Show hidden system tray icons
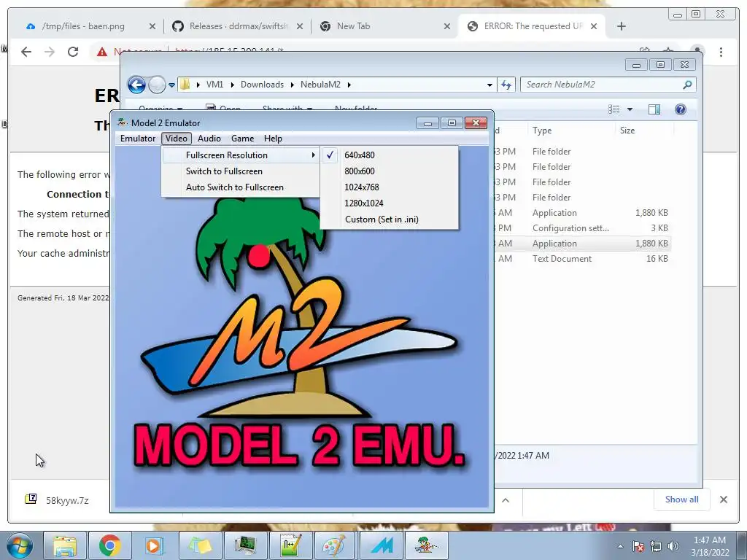747x560 pixels. (620, 546)
